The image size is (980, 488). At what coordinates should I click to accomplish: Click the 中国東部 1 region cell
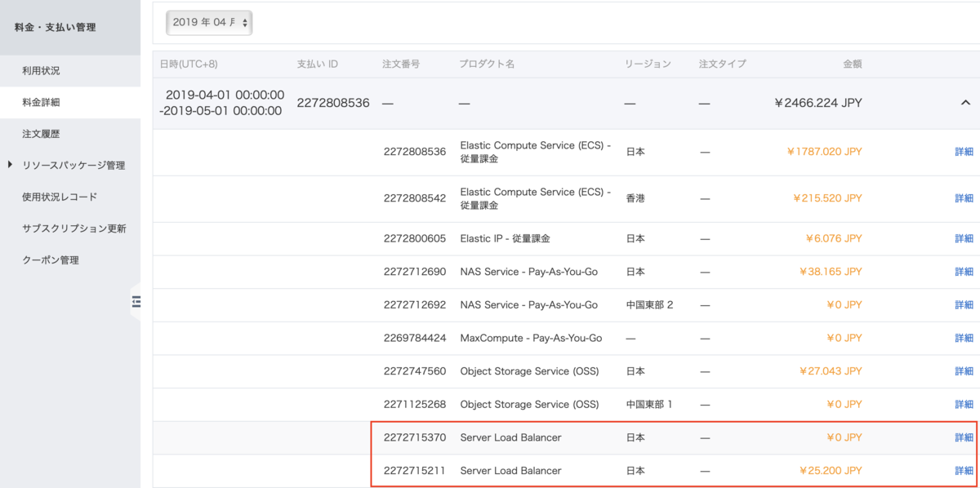pyautogui.click(x=649, y=404)
